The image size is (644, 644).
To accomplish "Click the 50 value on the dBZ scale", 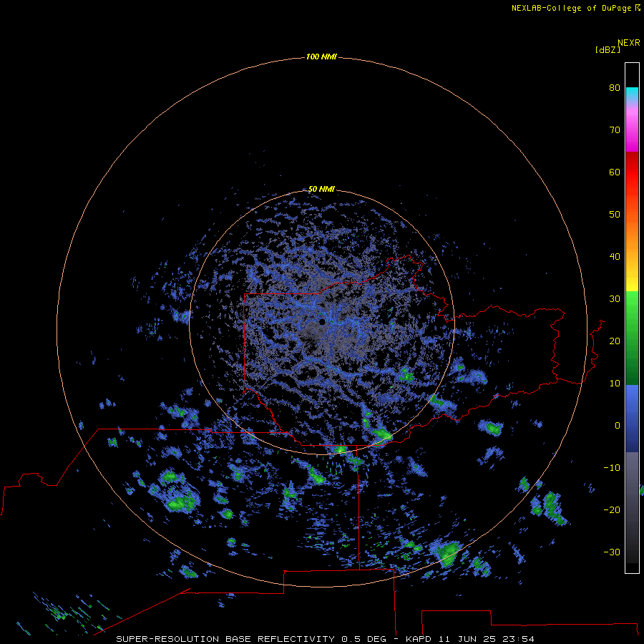I will point(615,215).
